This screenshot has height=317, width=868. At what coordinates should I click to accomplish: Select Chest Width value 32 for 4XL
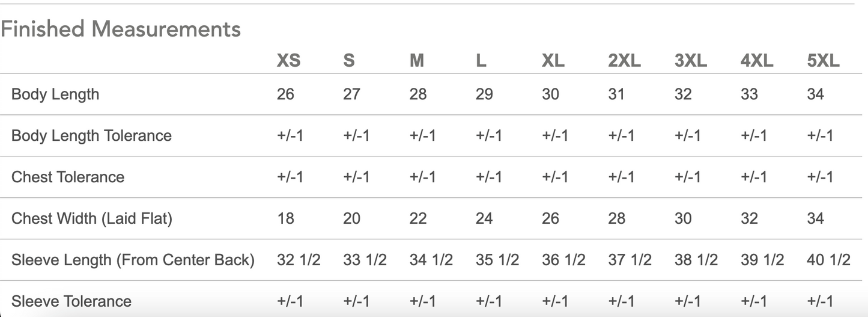click(x=749, y=218)
